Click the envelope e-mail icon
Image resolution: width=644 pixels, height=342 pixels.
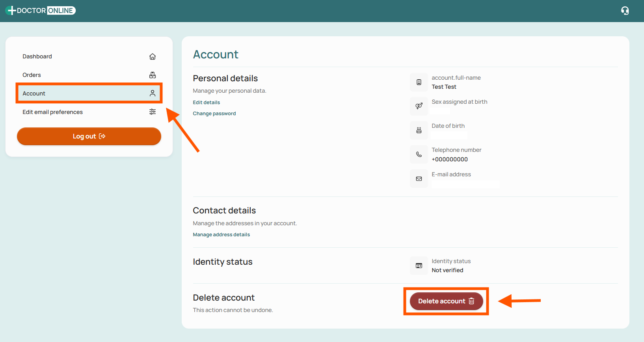point(419,179)
